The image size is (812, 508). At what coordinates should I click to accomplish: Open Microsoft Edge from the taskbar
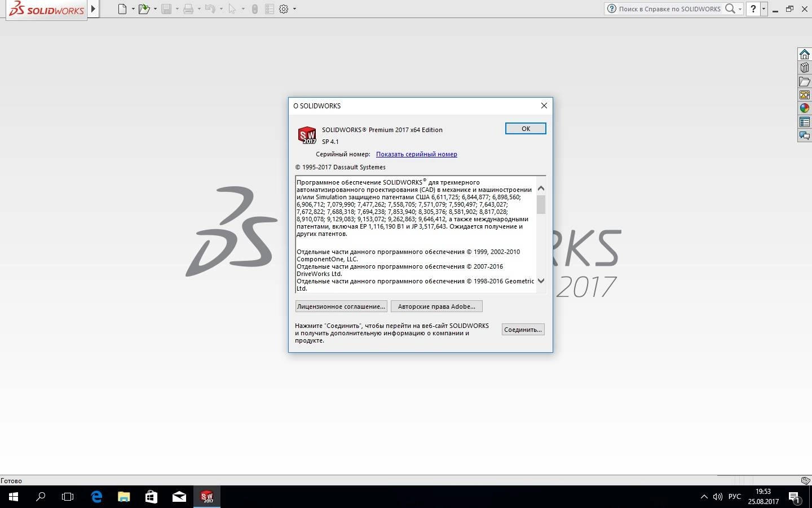pos(96,497)
